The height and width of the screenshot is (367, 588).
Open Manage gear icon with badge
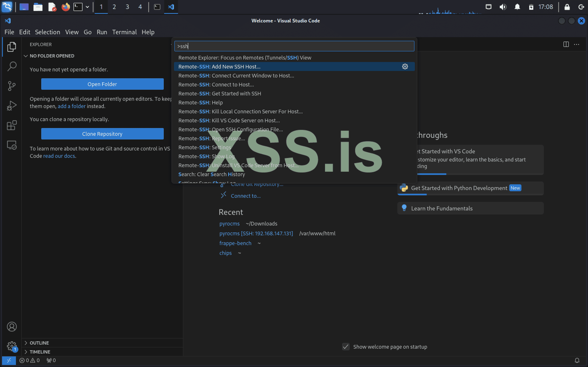coord(12,346)
